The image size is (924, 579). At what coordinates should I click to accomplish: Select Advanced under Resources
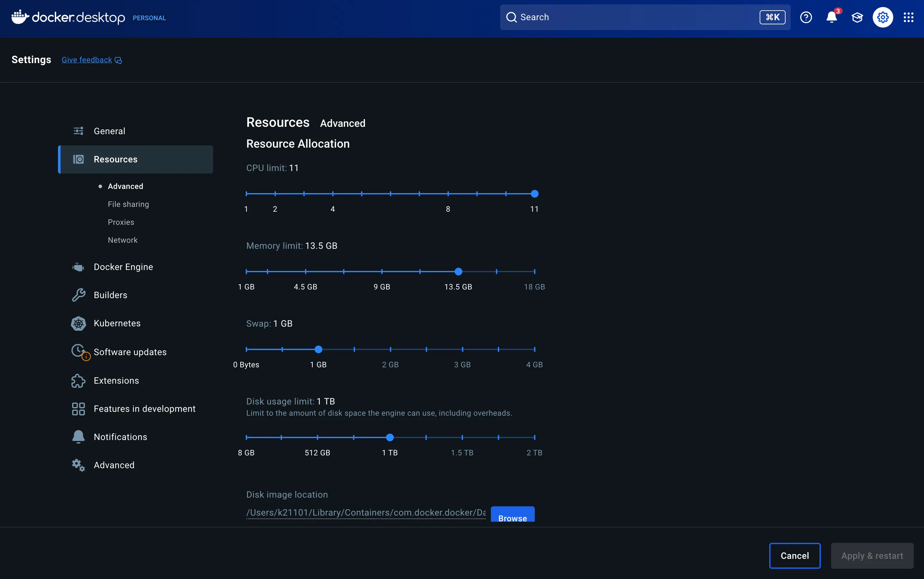tap(125, 186)
